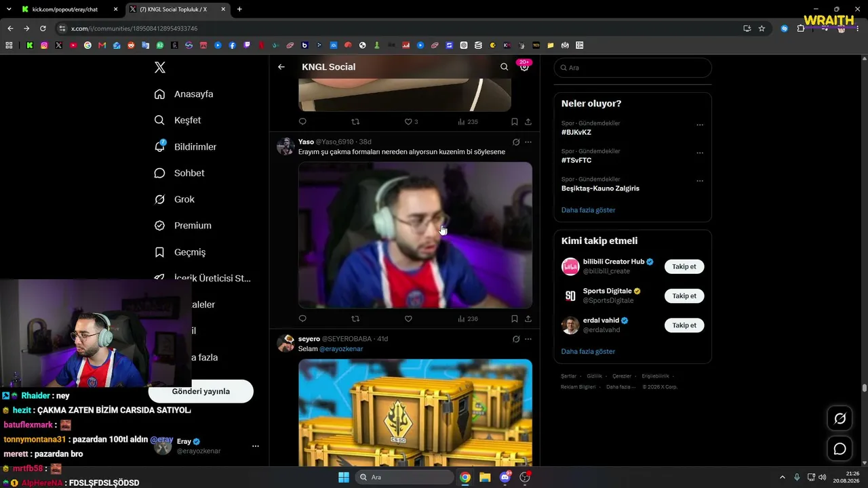Screen dimensions: 868x488
Task: Open more options for #BJKvKZ trend
Action: [x=700, y=125]
